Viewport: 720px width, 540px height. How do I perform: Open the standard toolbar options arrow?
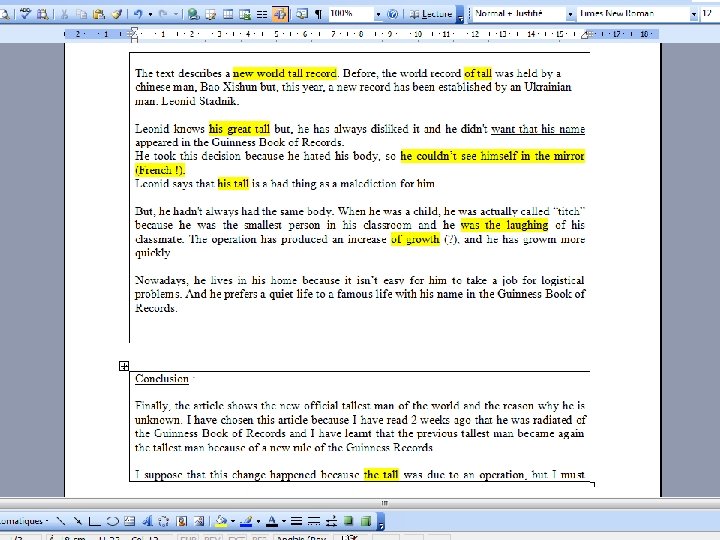[x=460, y=15]
